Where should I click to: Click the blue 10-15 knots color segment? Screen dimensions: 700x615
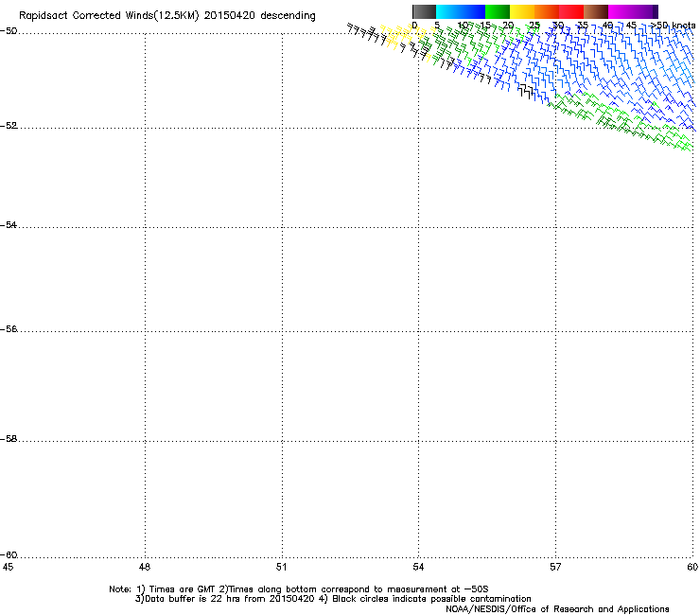(x=473, y=11)
